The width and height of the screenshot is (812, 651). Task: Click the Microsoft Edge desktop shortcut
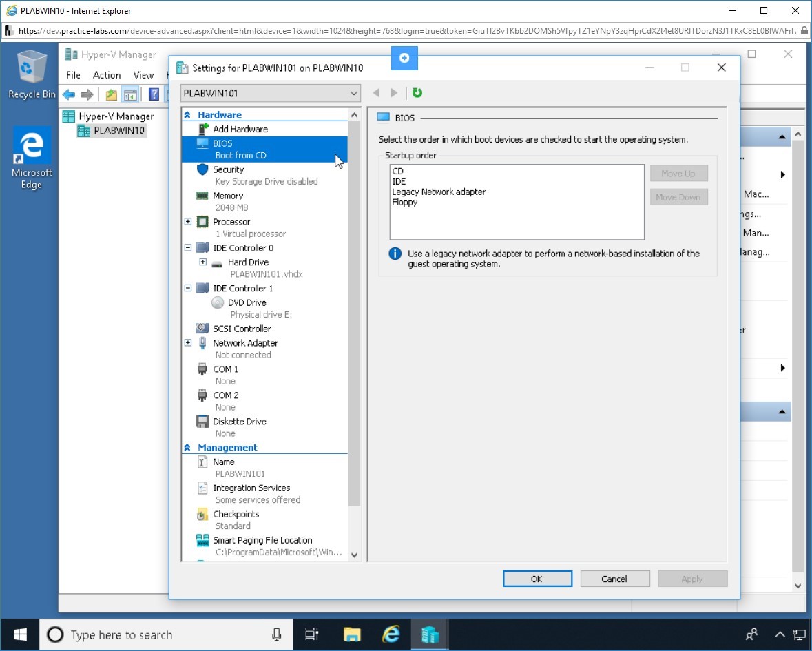coord(32,158)
